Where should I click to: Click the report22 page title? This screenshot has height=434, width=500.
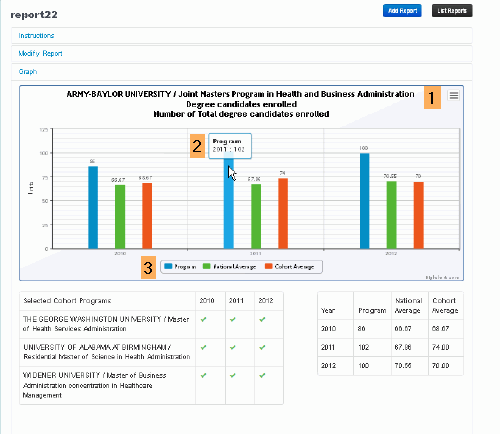pos(34,15)
